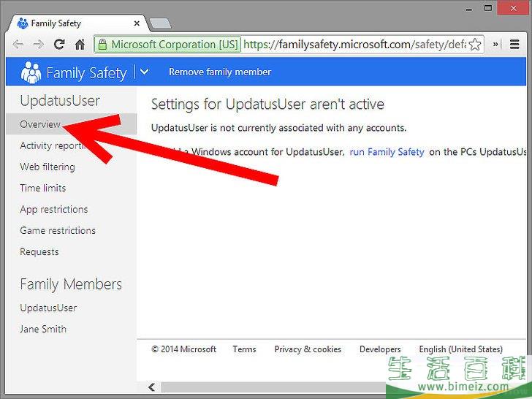
Task: Click the Microsoft Corporation [US] certificate badge
Action: coord(167,45)
